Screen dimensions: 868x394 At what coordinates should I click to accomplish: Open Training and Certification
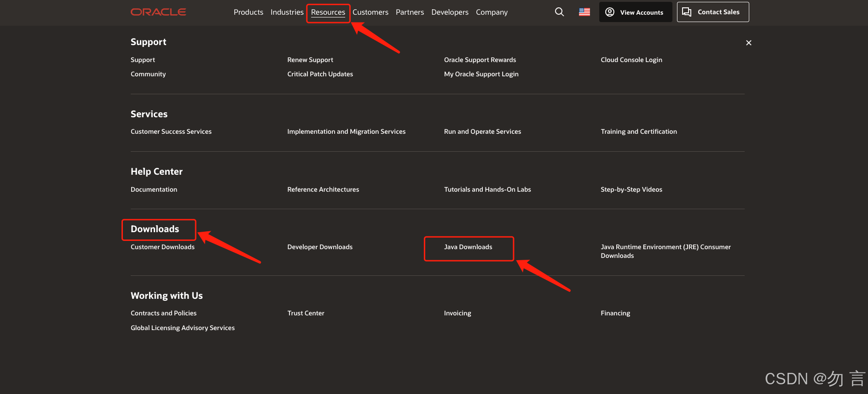pos(639,131)
